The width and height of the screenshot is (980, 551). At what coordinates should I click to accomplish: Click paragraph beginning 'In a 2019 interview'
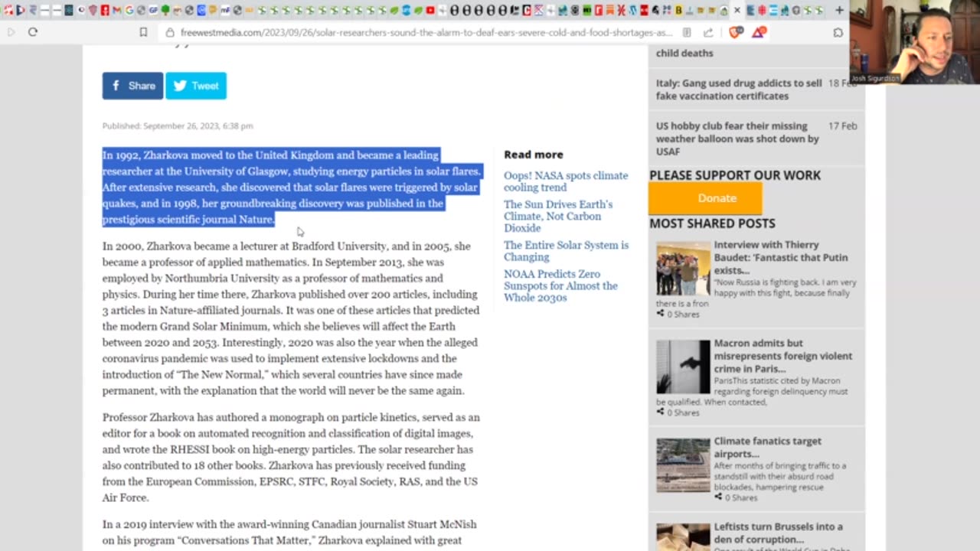(289, 533)
